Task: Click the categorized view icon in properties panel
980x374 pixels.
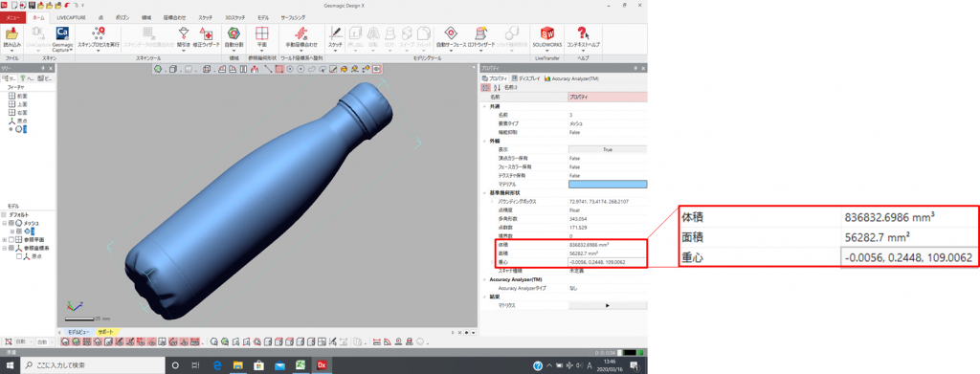Action: point(486,88)
